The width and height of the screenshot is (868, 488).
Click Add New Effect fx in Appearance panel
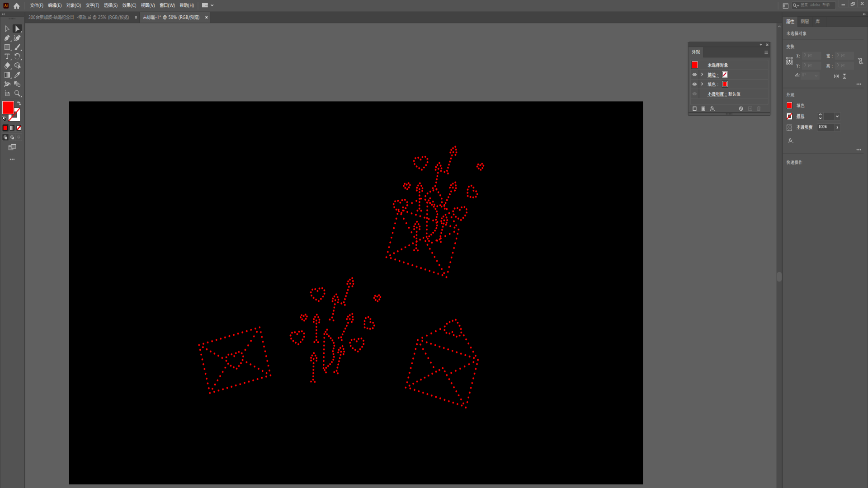712,108
